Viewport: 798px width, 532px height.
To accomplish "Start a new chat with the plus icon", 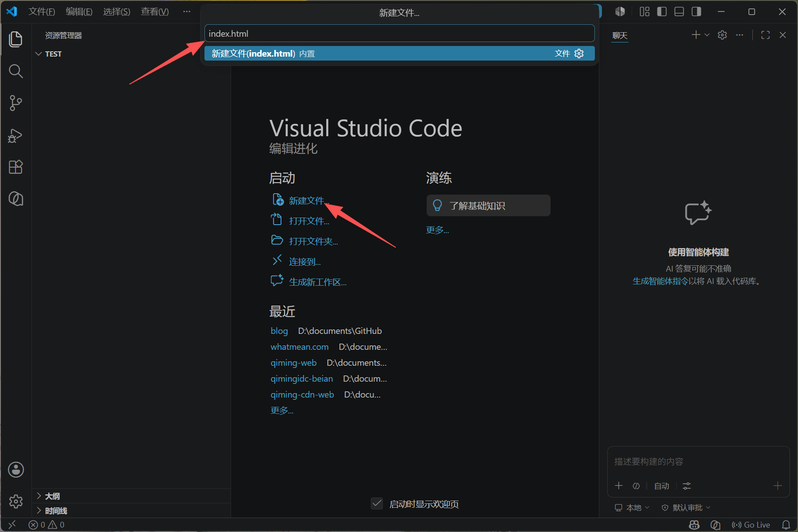I will 696,35.
